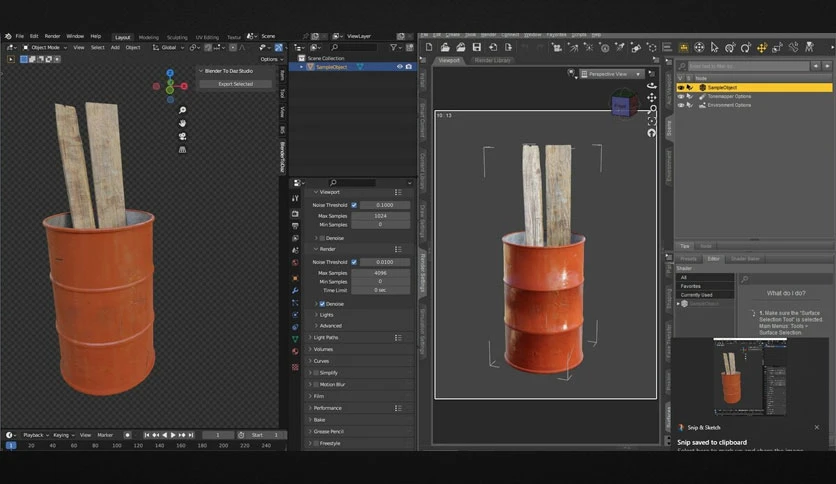Click the zoom magnifier gizmo in Blender viewport
836x484 pixels.
(x=182, y=110)
